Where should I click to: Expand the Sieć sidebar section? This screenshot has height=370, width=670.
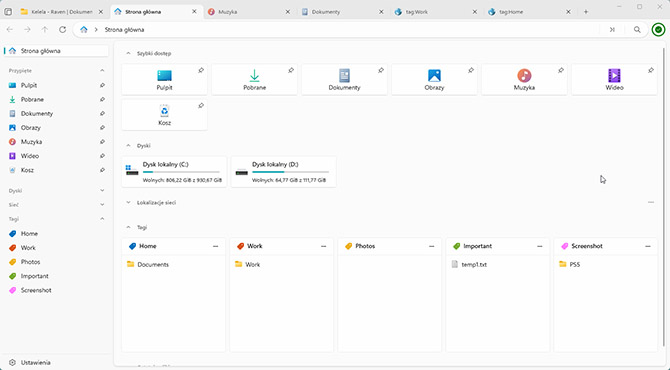(102, 205)
